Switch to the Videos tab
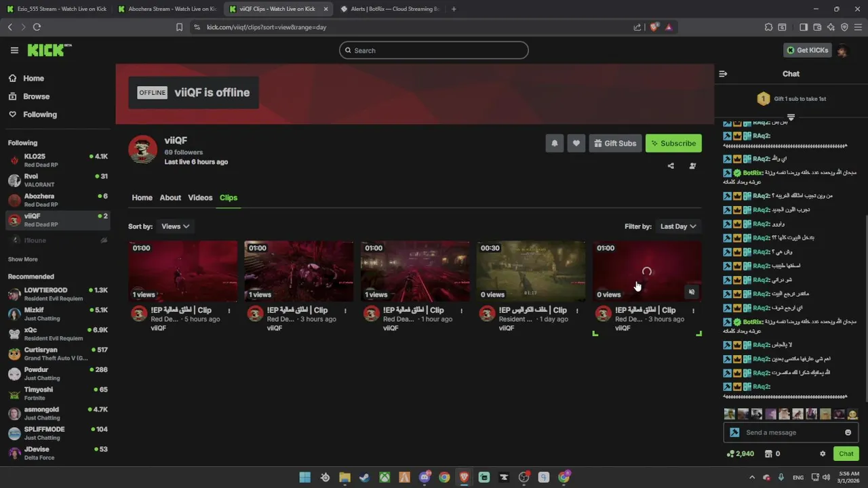 [200, 198]
